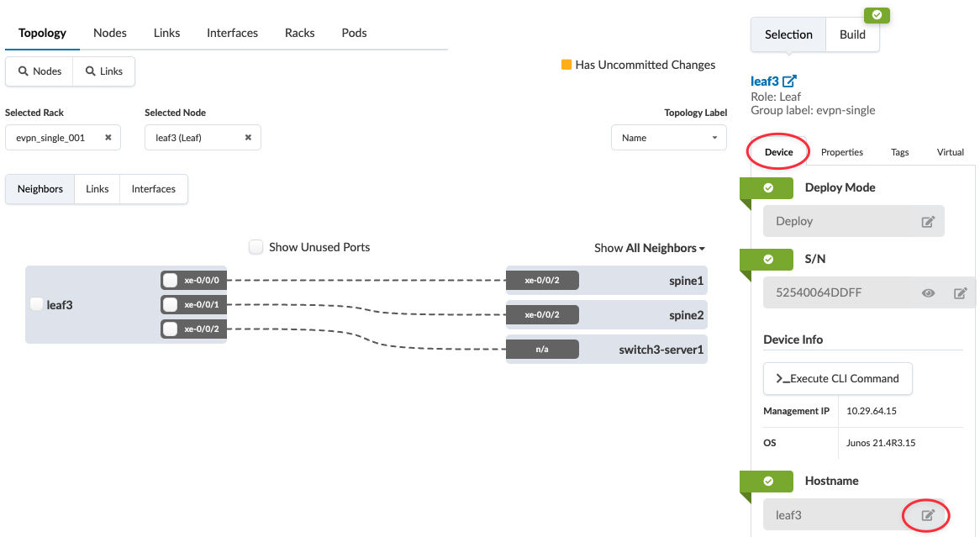Reveal serial number with eye icon
This screenshot has width=980, height=537.
click(x=928, y=293)
